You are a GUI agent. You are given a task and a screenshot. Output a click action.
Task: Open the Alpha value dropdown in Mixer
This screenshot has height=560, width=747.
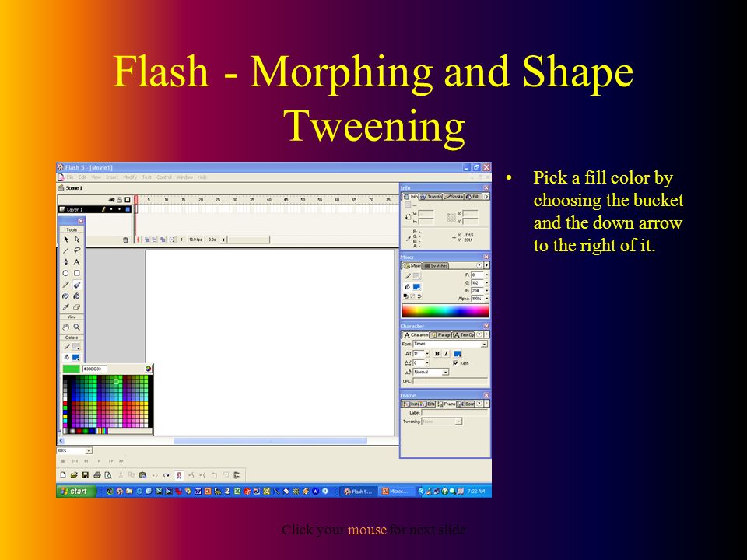coord(486,299)
